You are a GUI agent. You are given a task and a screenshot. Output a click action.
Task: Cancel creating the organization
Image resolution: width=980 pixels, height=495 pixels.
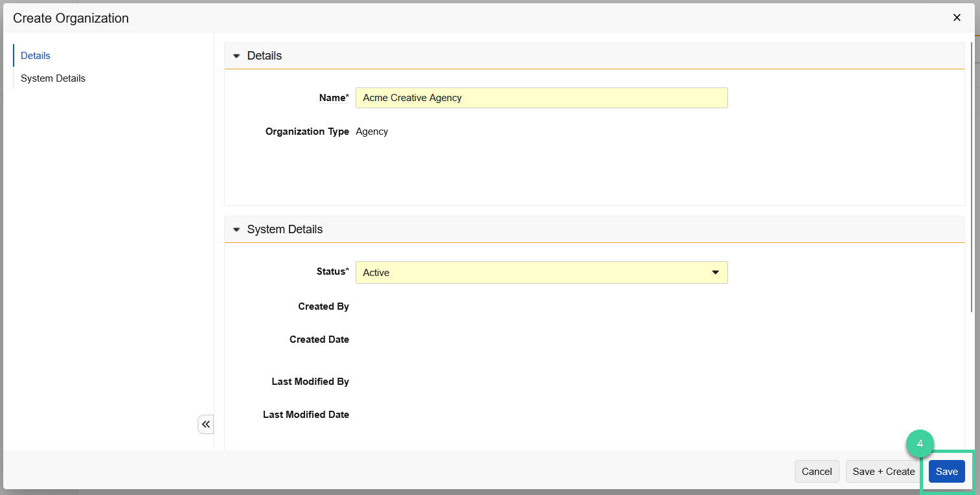click(817, 471)
